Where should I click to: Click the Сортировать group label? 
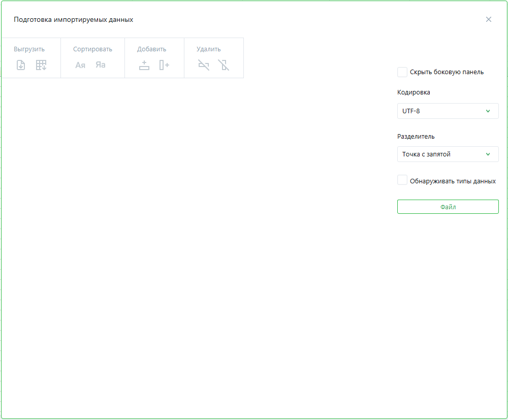(92, 49)
